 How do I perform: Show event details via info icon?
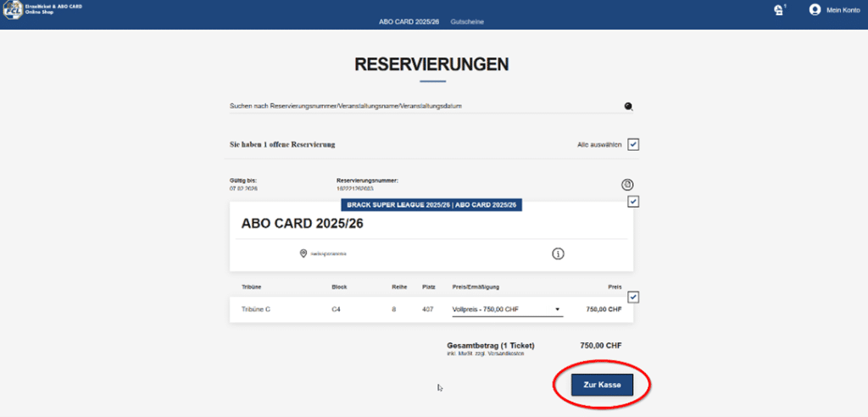coord(558,253)
